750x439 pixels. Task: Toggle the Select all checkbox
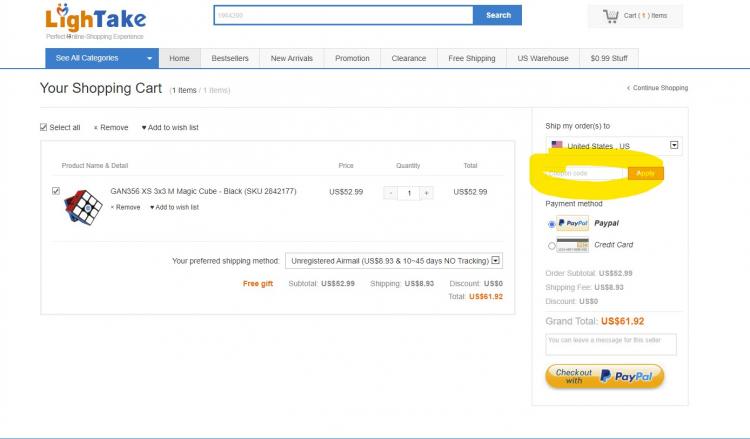44,127
